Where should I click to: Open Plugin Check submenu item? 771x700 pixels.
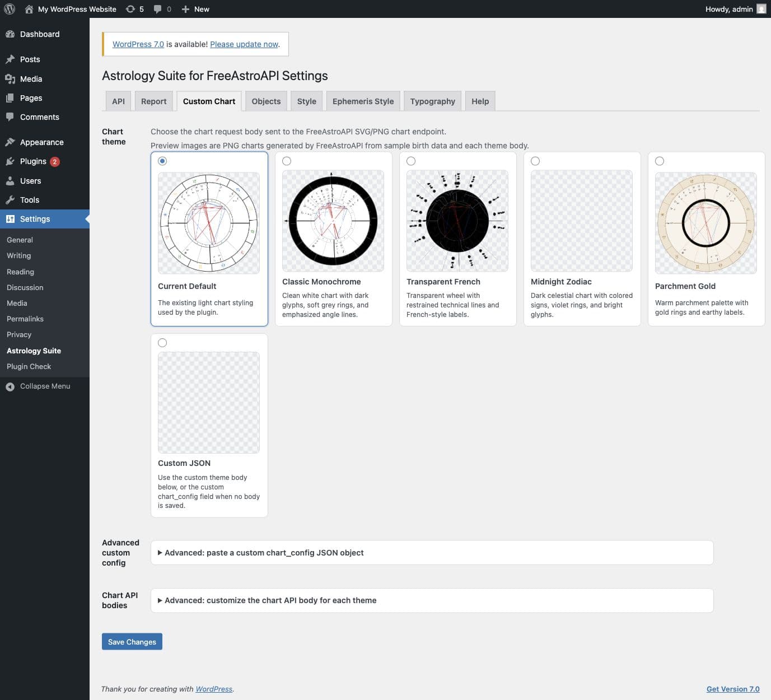tap(29, 366)
